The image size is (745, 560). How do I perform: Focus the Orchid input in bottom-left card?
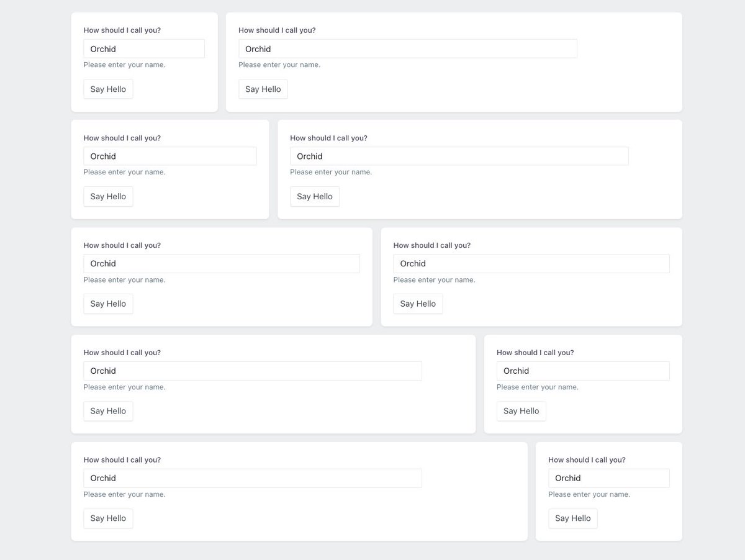pyautogui.click(x=253, y=478)
